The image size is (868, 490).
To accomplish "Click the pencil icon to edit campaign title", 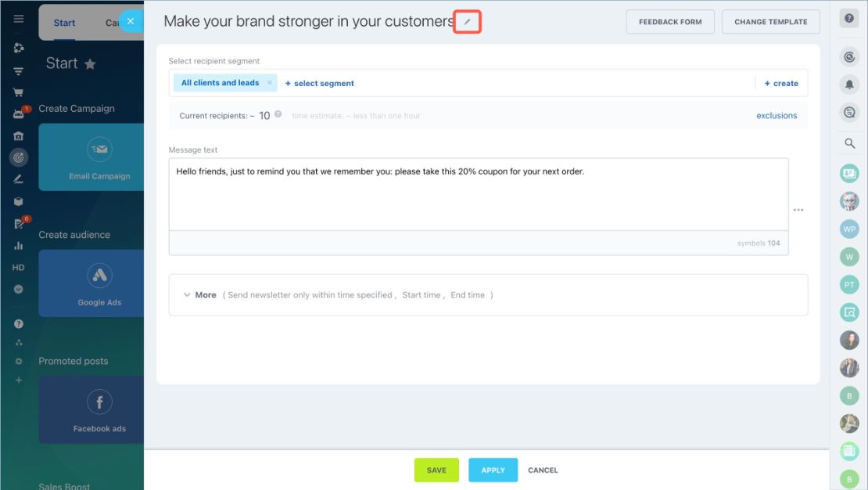I will coord(467,22).
